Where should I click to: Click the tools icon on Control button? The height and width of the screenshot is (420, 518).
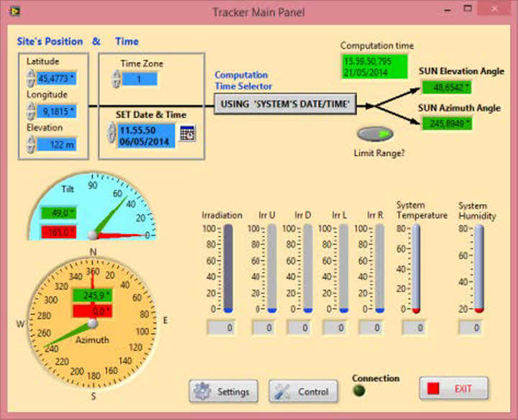(283, 391)
